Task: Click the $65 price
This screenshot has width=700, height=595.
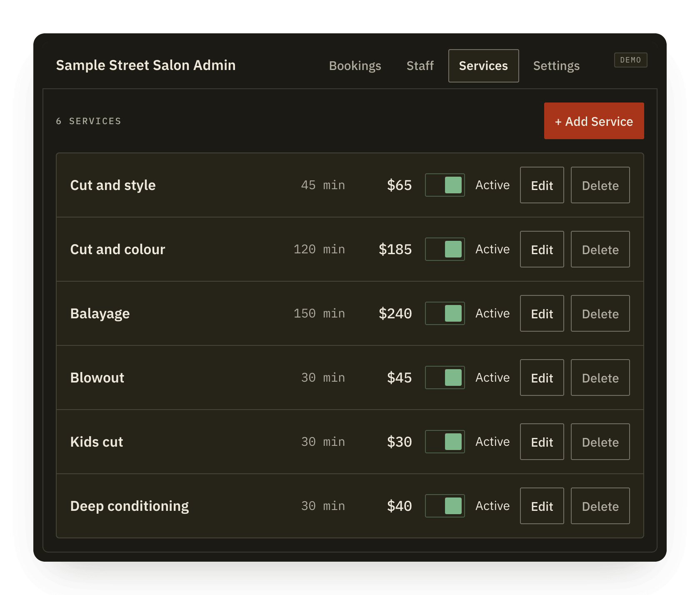Action: [399, 185]
